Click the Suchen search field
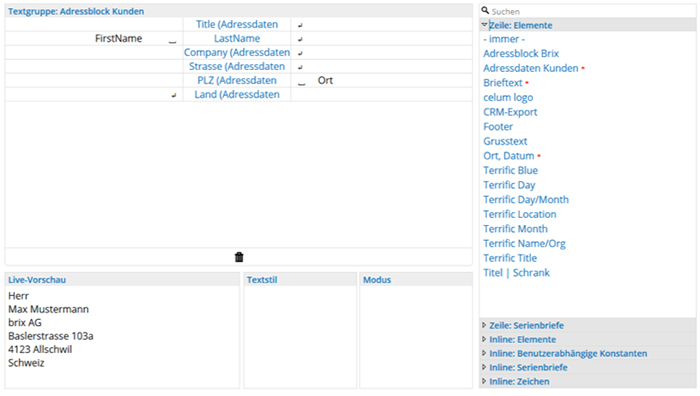Screen dimensions: 700x396 593,11
